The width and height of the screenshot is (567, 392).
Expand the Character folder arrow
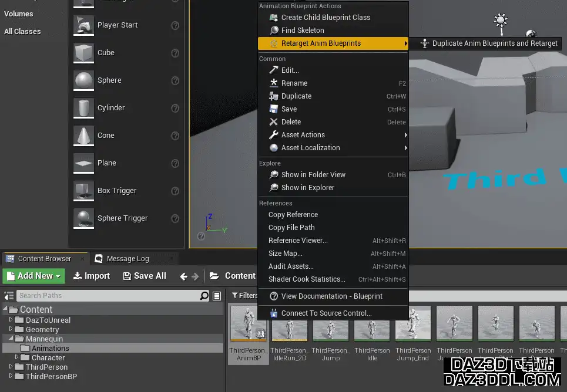16,357
